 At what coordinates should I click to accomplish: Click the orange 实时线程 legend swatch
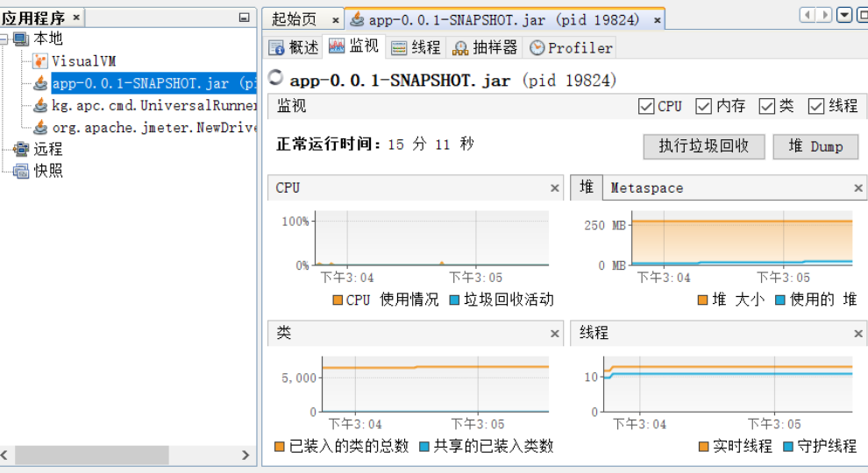tap(703, 447)
